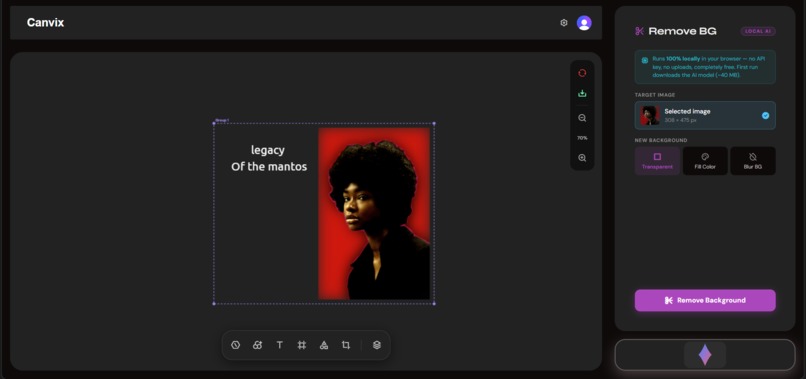This screenshot has height=379, width=806.
Task: Click the LOCAL AI badge
Action: click(x=758, y=31)
